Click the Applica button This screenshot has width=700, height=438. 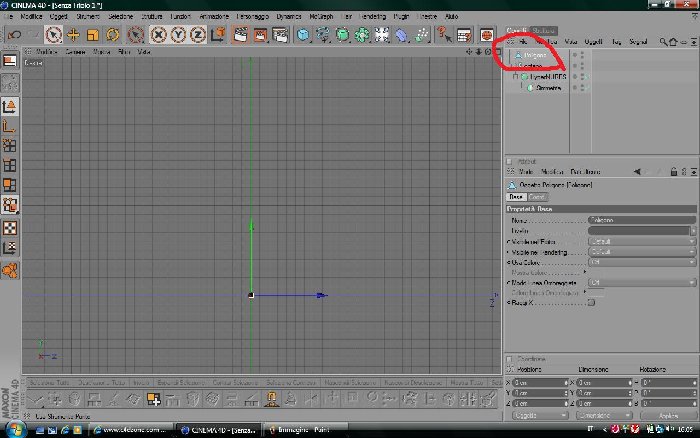click(x=668, y=416)
